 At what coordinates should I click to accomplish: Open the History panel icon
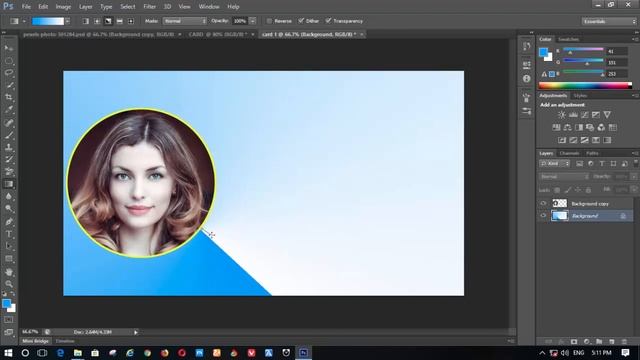pyautogui.click(x=527, y=46)
